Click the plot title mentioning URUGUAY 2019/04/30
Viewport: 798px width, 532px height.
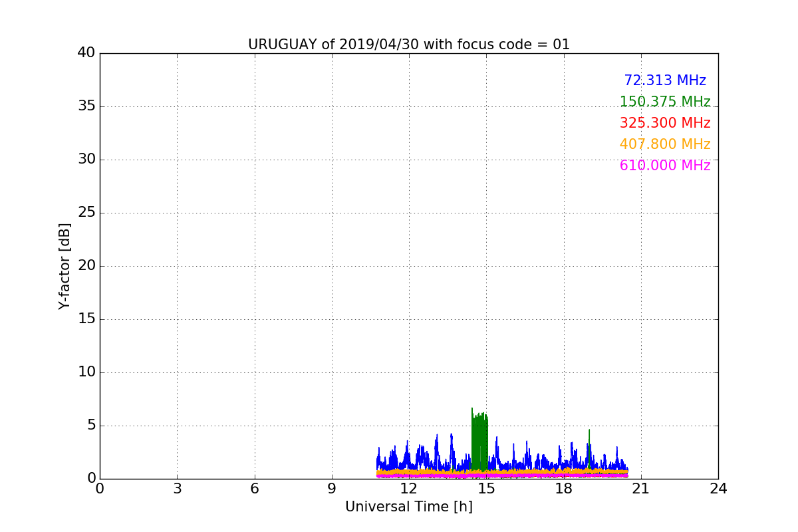(409, 45)
